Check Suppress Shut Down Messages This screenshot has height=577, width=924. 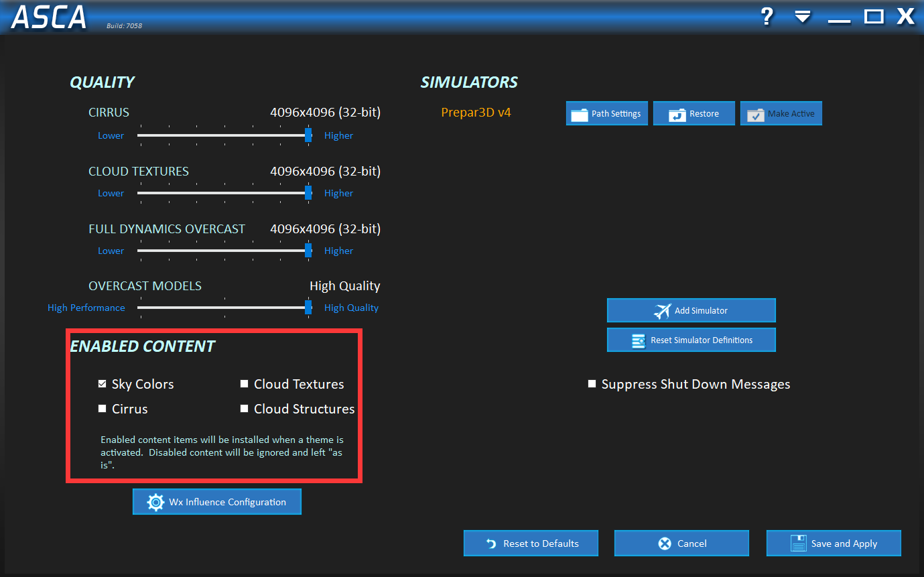tap(592, 384)
